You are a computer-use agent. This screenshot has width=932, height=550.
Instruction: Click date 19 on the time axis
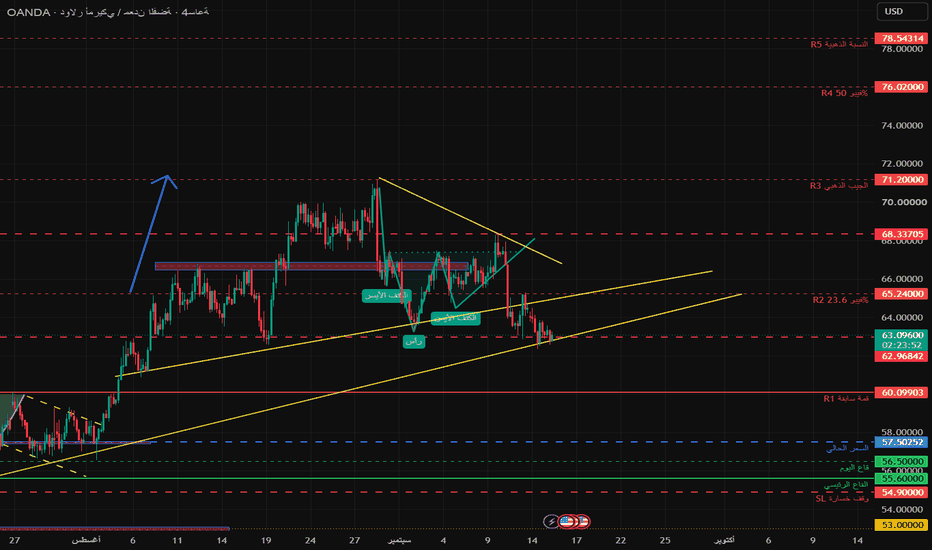coord(266,540)
